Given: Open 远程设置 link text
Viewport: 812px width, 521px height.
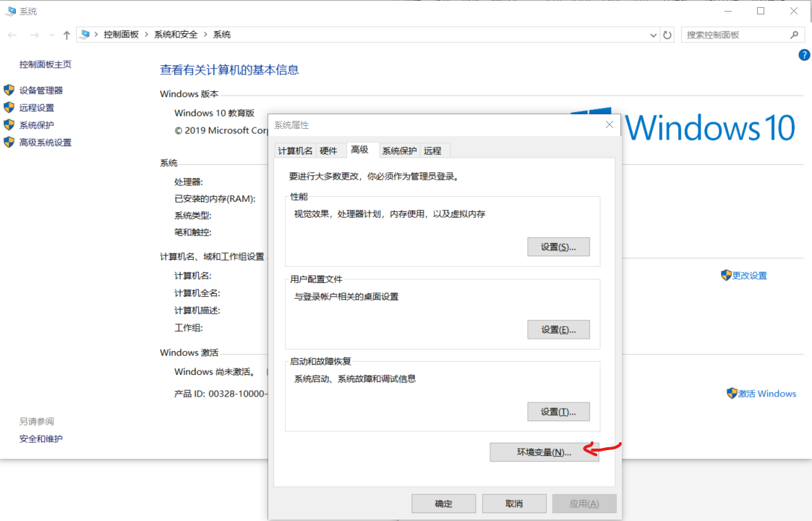Looking at the screenshot, I should [37, 108].
